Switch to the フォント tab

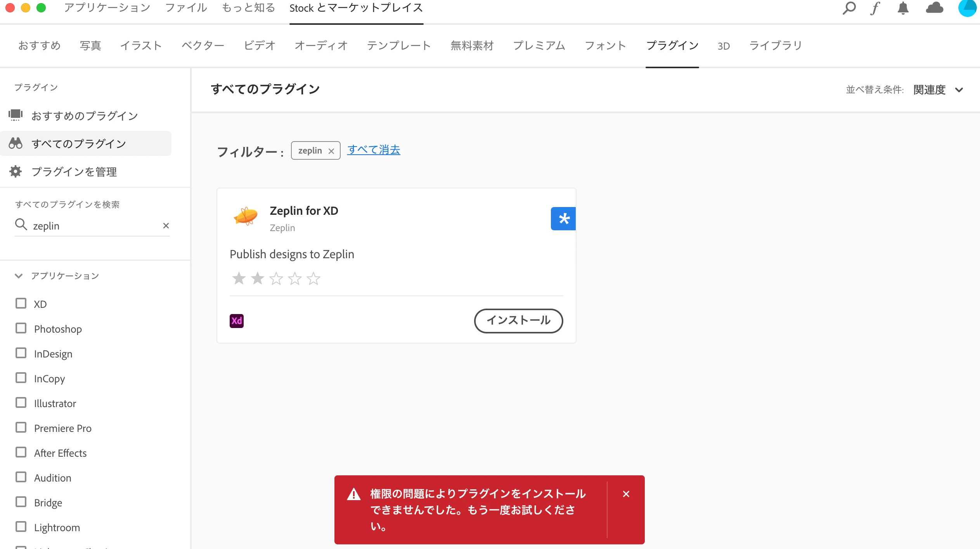pos(605,46)
